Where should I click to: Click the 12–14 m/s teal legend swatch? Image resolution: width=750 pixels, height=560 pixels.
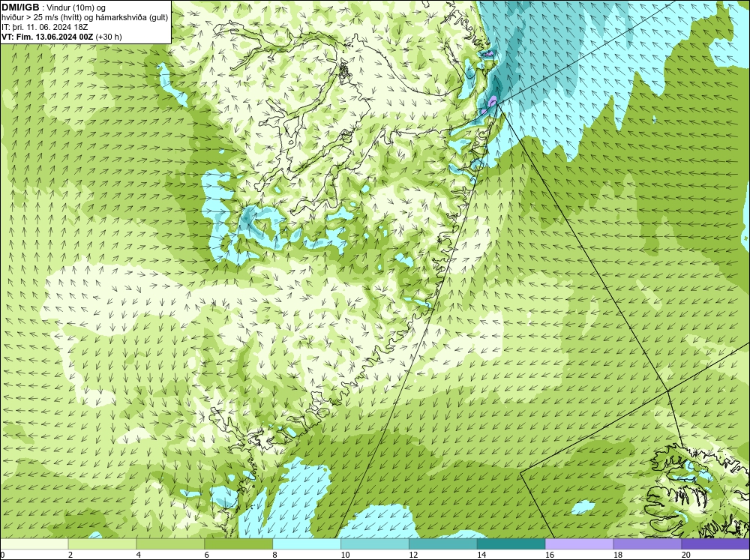(443, 544)
